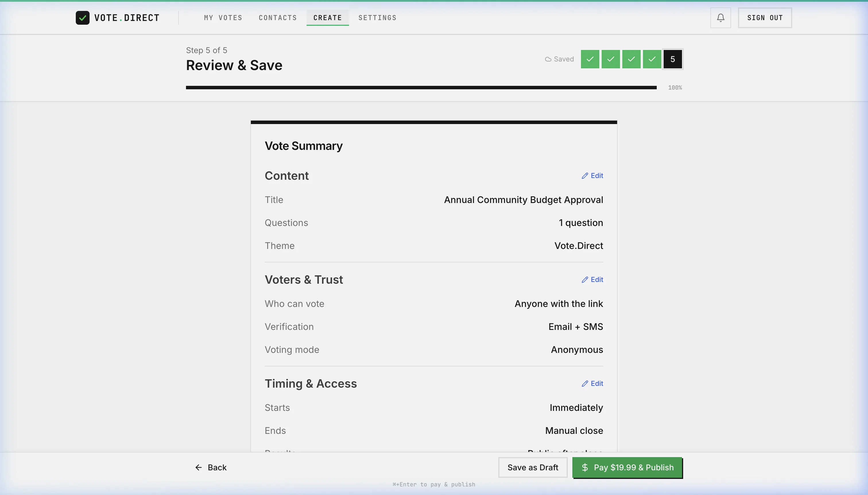This screenshot has height=495, width=868.
Task: Open the My Votes tab
Action: [223, 18]
